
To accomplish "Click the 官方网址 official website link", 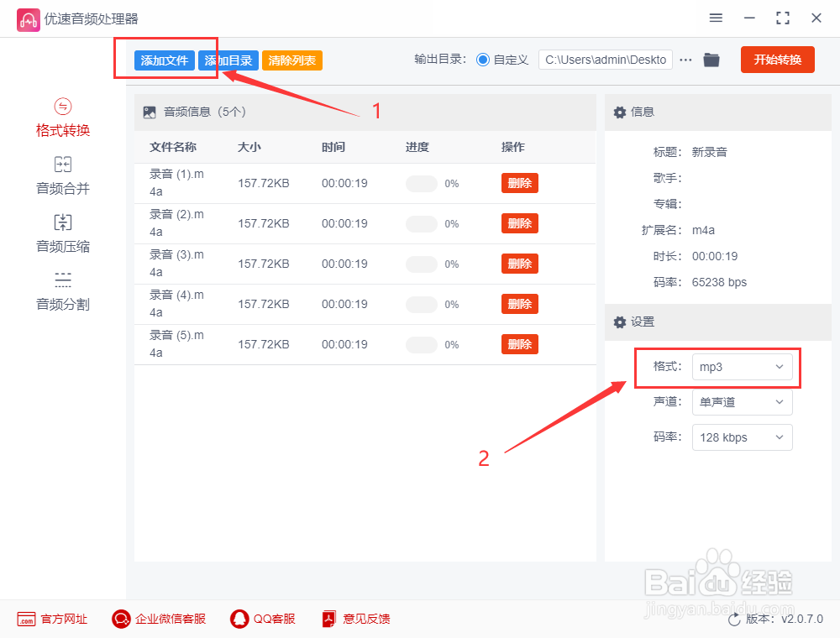I will (52, 620).
